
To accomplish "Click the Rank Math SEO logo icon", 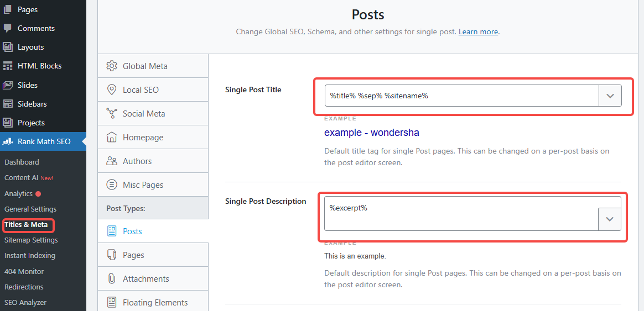I will point(8,141).
